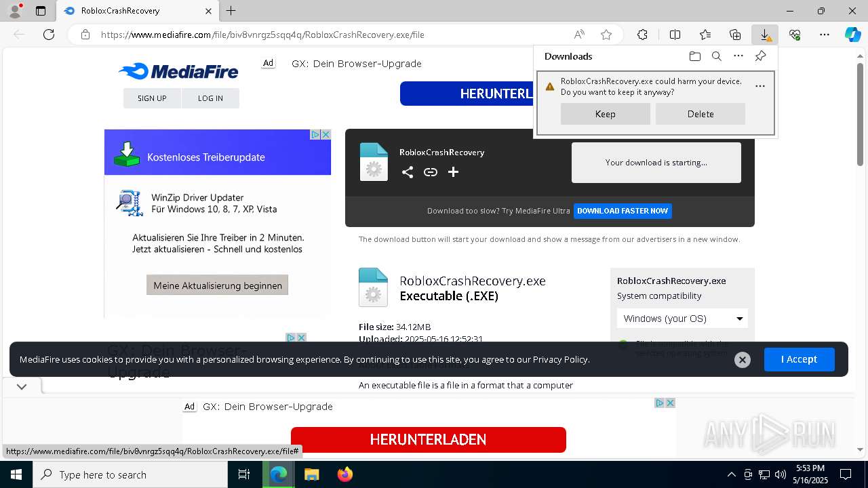Collapse bottom ad with chevron
Image resolution: width=868 pixels, height=488 pixels.
point(22,386)
